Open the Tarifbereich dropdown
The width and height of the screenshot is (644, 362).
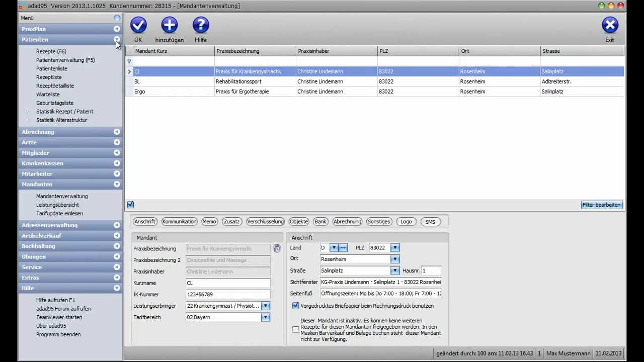click(265, 317)
